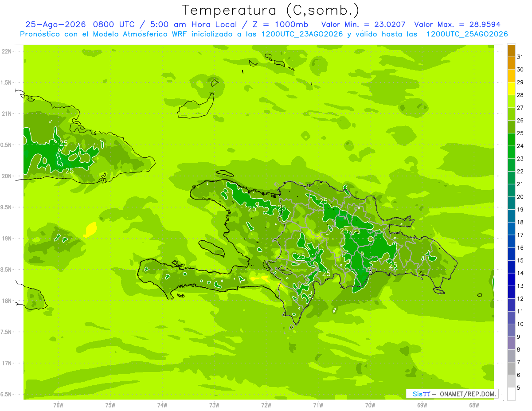Click the '73W' longitude axis label

214,405
